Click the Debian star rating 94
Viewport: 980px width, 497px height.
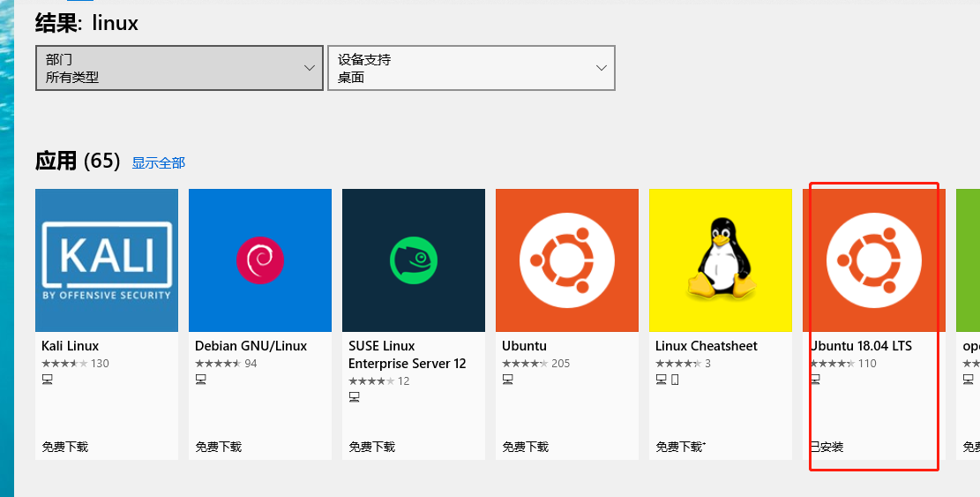click(x=226, y=363)
